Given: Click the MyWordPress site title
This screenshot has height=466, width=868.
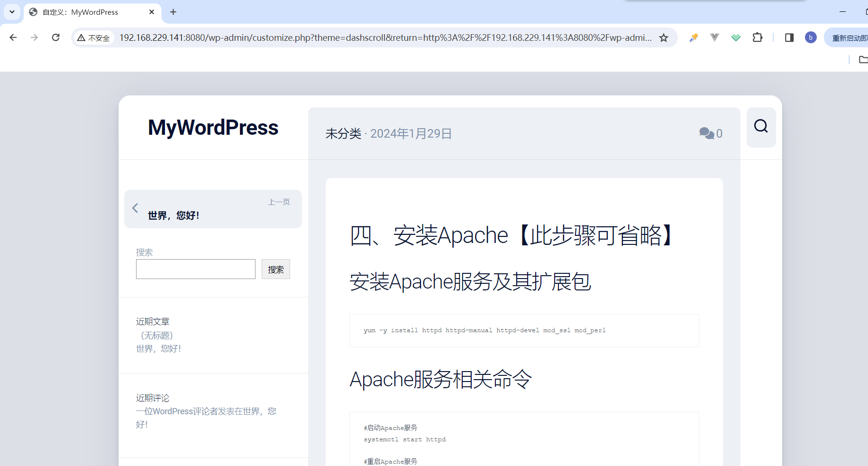Looking at the screenshot, I should tap(213, 128).
